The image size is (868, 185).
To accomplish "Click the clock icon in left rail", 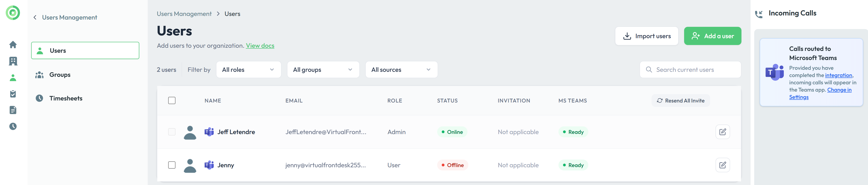I will [x=13, y=126].
